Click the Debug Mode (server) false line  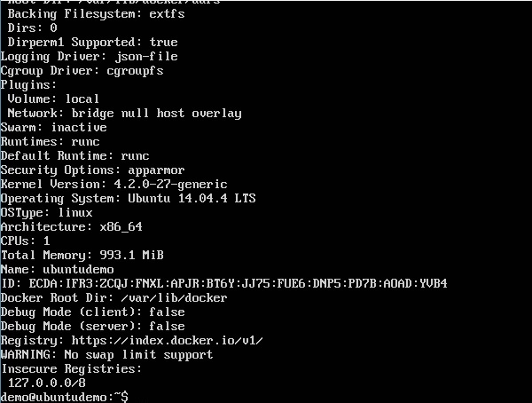[x=92, y=326]
